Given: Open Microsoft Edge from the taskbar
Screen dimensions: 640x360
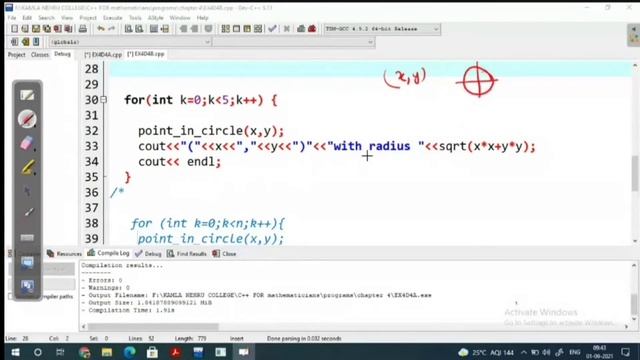Looking at the screenshot, I should pos(130,352).
